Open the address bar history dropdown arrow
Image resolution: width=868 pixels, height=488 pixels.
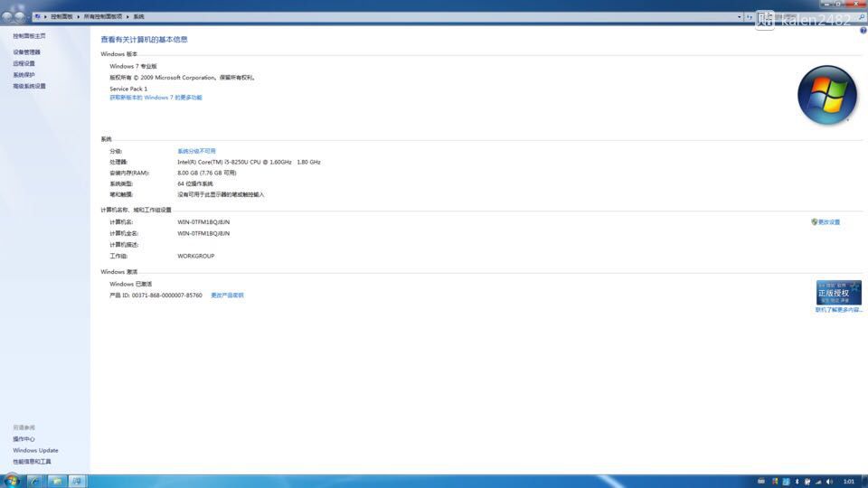[x=739, y=16]
